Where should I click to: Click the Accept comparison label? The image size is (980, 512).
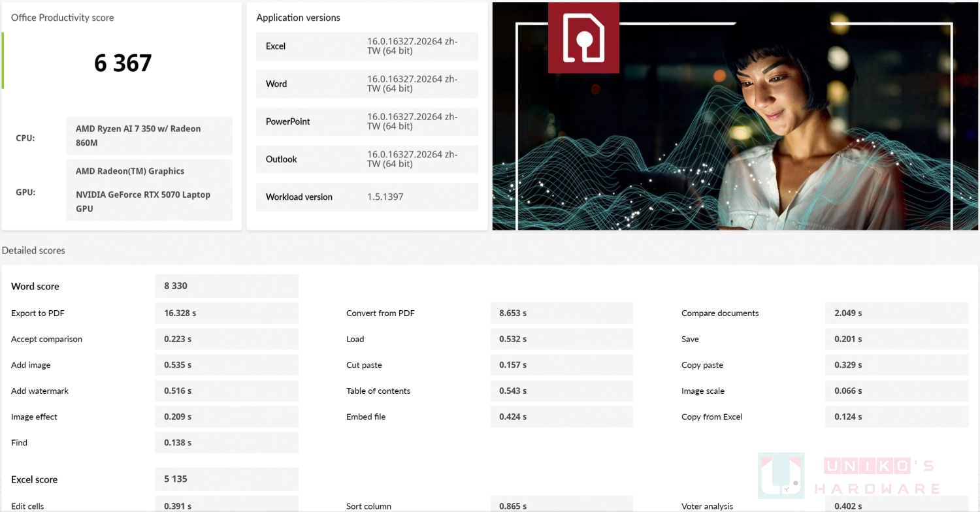click(47, 339)
